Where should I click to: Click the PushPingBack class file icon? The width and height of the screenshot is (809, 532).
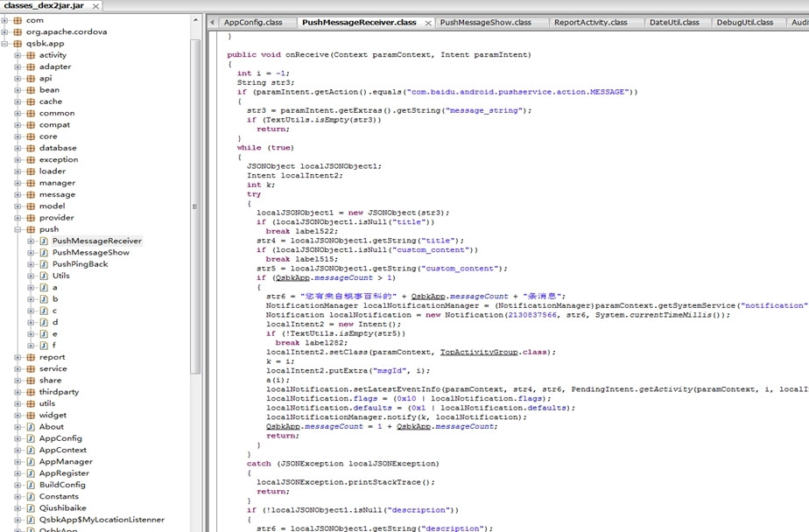coord(44,264)
